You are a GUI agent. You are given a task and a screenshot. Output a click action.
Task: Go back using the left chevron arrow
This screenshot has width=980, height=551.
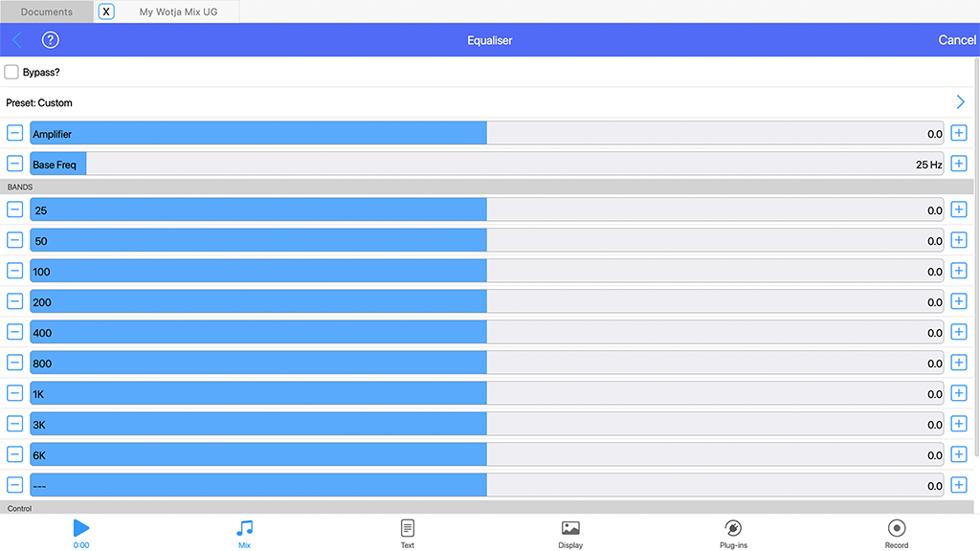point(17,40)
